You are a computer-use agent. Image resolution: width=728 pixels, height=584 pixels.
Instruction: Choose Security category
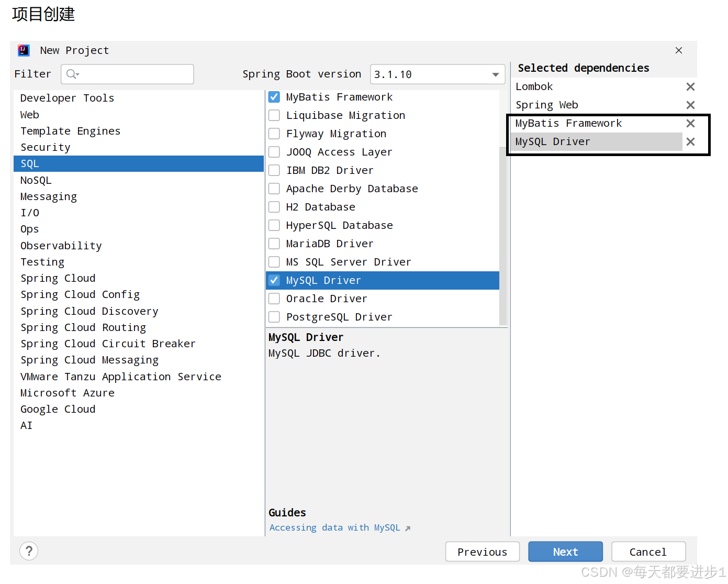139,147
